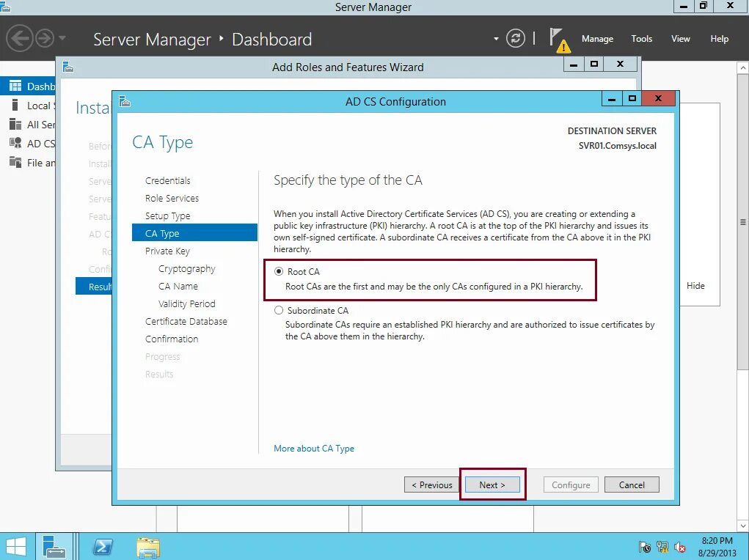Click the Server Manager window title icon
The width and height of the screenshot is (749, 560).
click(x=5, y=6)
